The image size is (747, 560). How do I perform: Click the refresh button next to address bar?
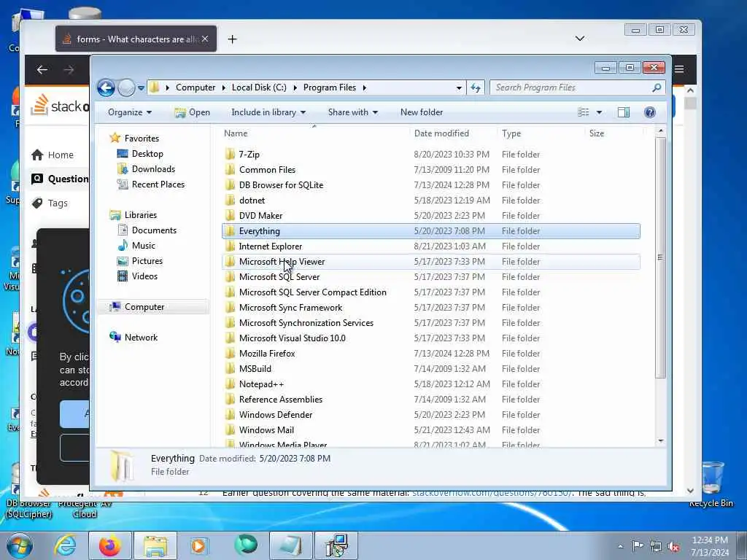point(476,87)
